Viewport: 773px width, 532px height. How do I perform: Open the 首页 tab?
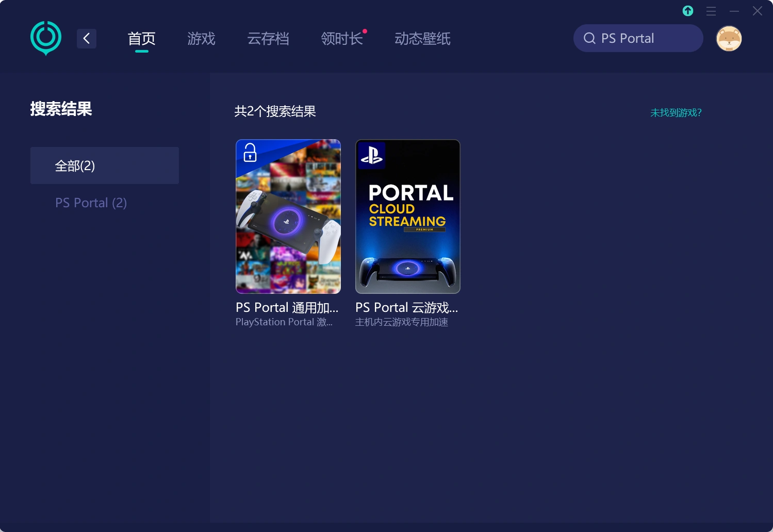coord(142,39)
